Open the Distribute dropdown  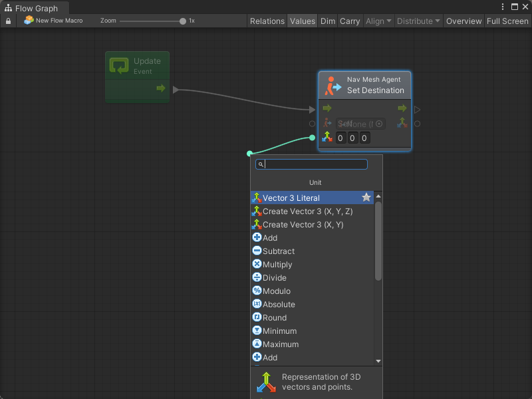tap(418, 21)
